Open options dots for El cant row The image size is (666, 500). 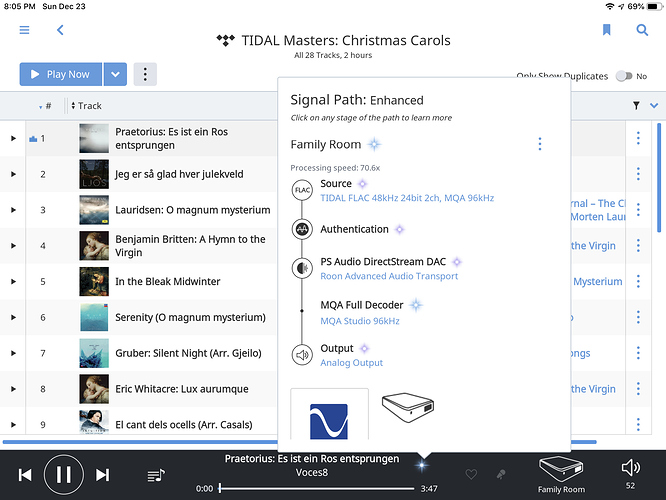[638, 424]
